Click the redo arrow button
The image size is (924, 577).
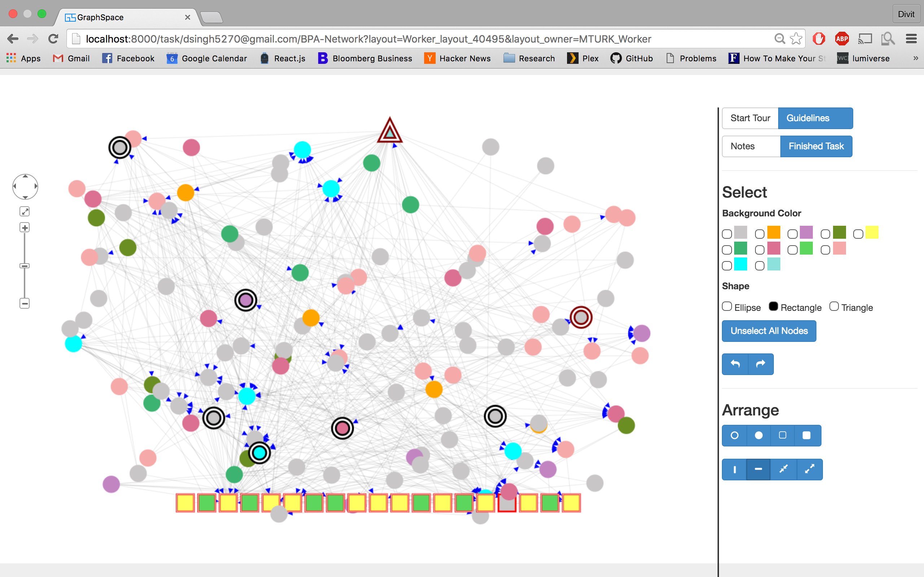[760, 364]
